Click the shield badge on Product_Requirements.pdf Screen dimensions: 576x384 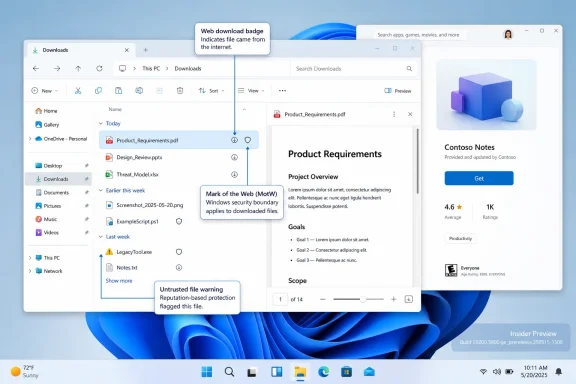[x=248, y=140]
